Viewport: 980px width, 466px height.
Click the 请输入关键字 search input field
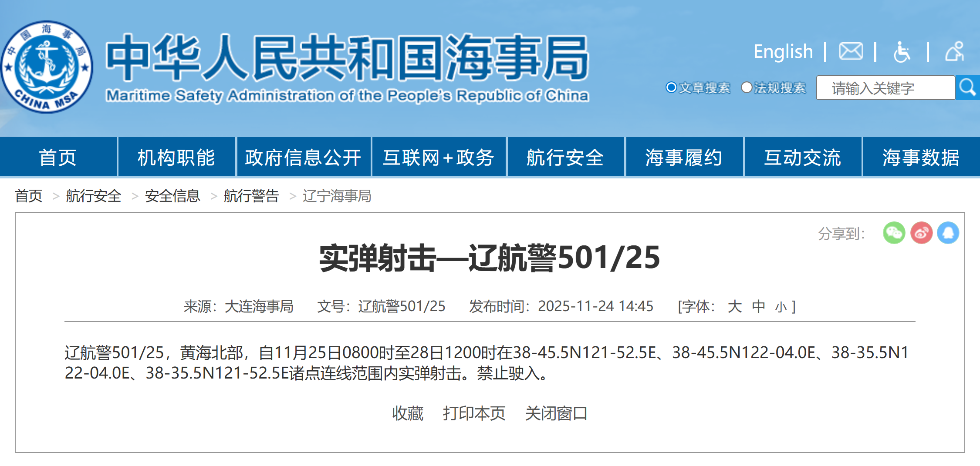click(x=885, y=88)
